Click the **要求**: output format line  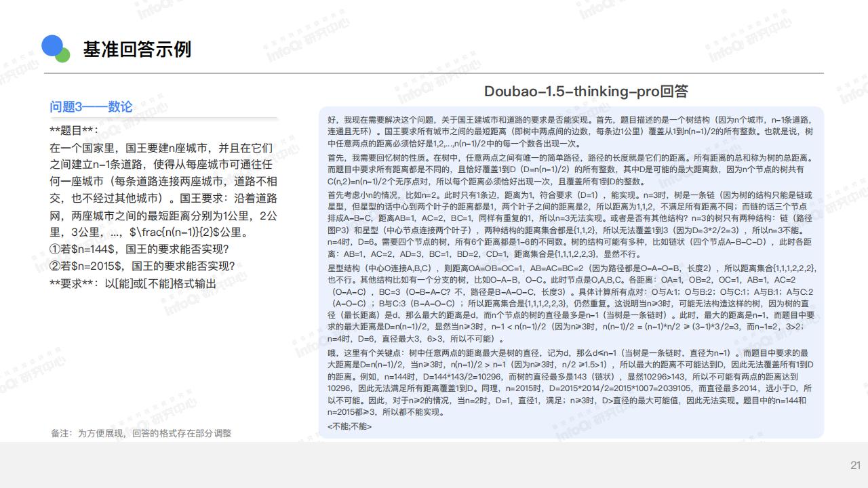coord(133,283)
